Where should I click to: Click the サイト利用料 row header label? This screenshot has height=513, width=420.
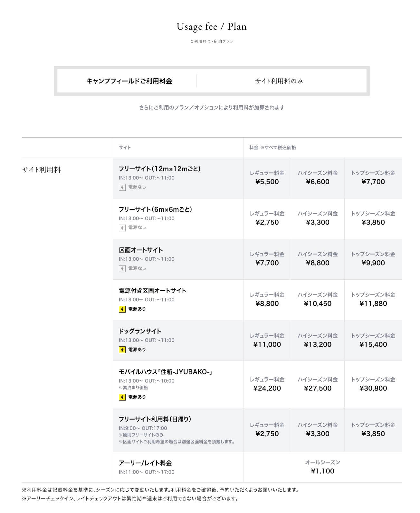click(41, 170)
